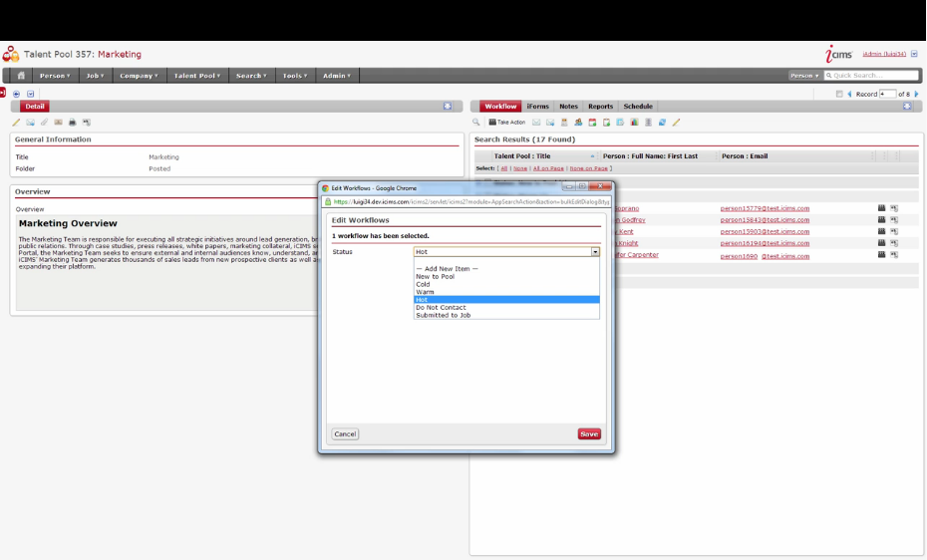Click the None on Page select link
Screen dimensions: 927x560
point(588,168)
